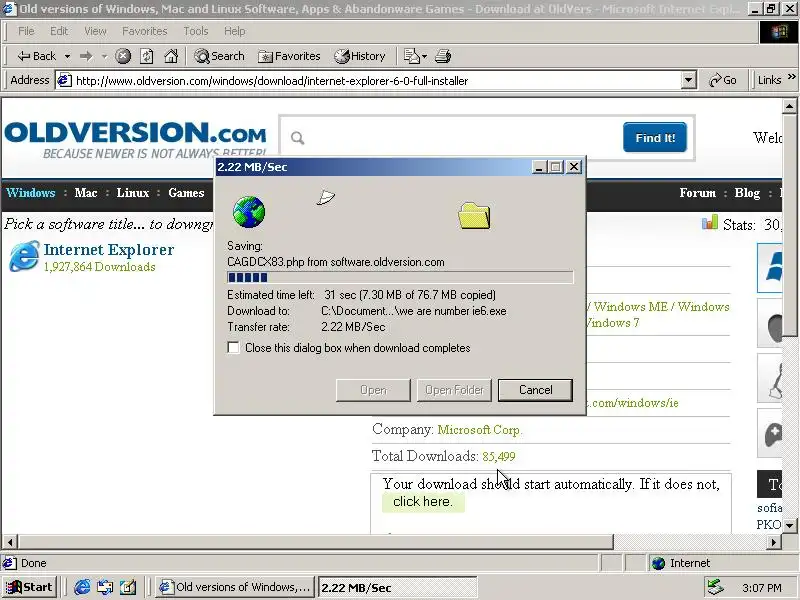800x600 pixels.
Task: Click the Forward arrow toolbar icon
Action: point(86,56)
